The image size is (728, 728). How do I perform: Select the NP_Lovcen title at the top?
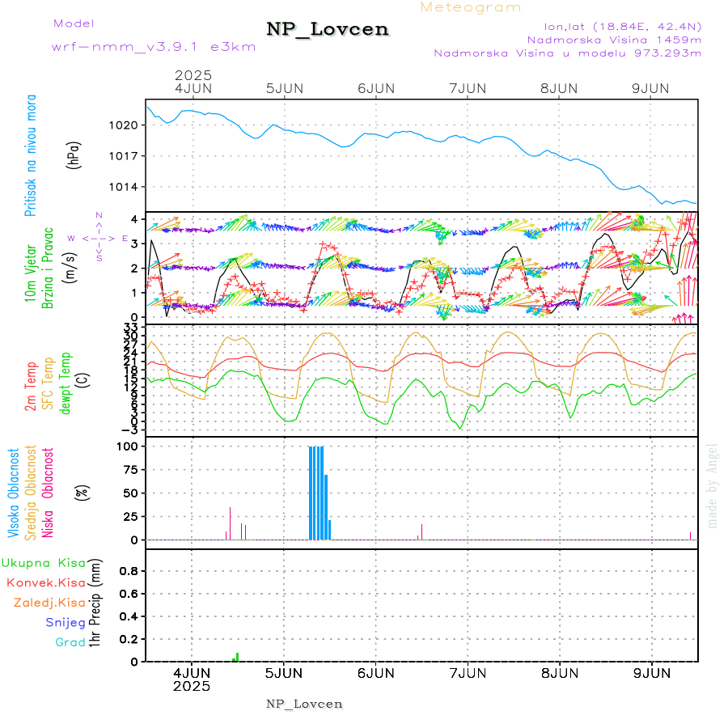tap(328, 30)
